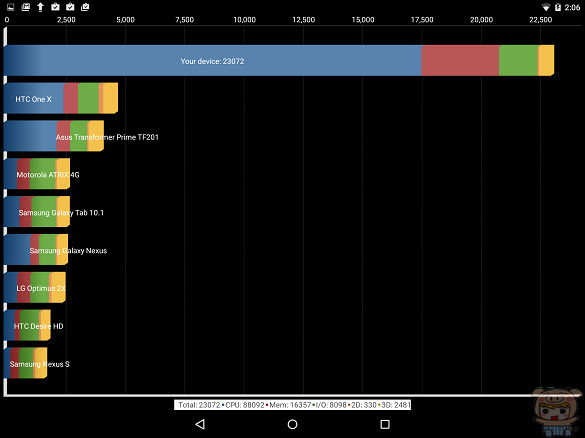Tap 'Mem: 16357' in the score legend

pyautogui.click(x=290, y=405)
